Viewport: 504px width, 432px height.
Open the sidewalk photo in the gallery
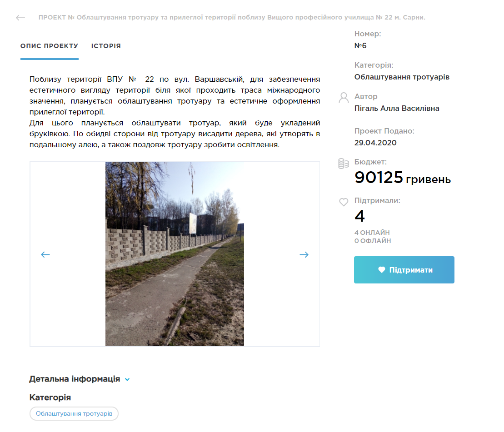(x=175, y=254)
